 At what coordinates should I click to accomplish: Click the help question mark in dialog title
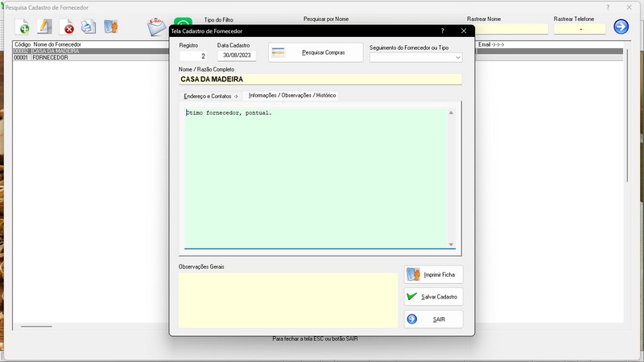click(x=442, y=31)
